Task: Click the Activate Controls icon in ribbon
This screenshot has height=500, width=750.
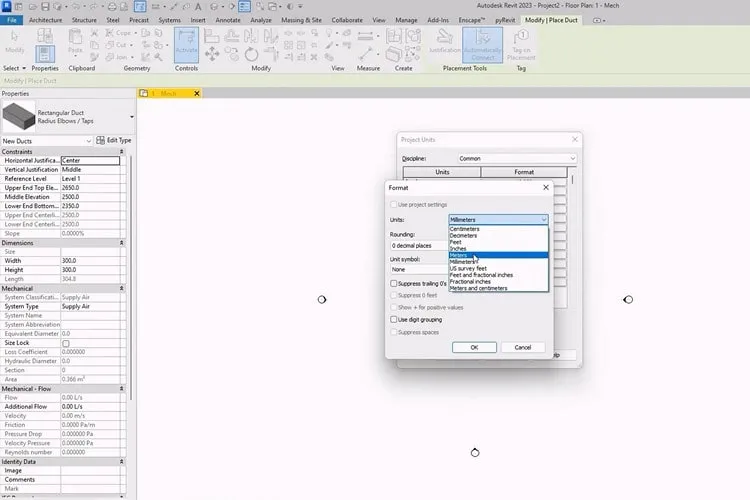Action: [186, 44]
